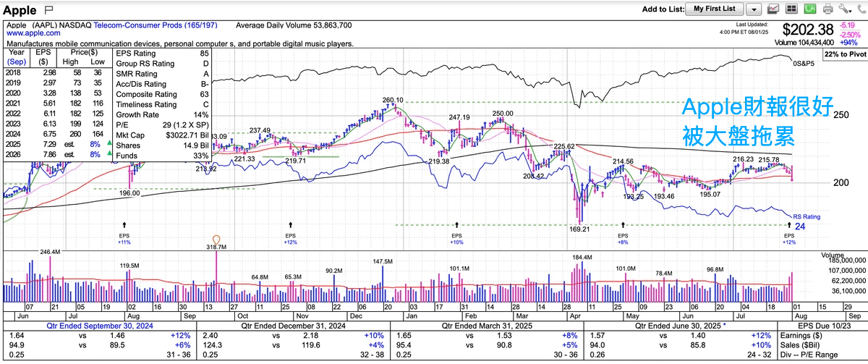
Task: Click the EPS Rating 85 row
Action: (163, 53)
